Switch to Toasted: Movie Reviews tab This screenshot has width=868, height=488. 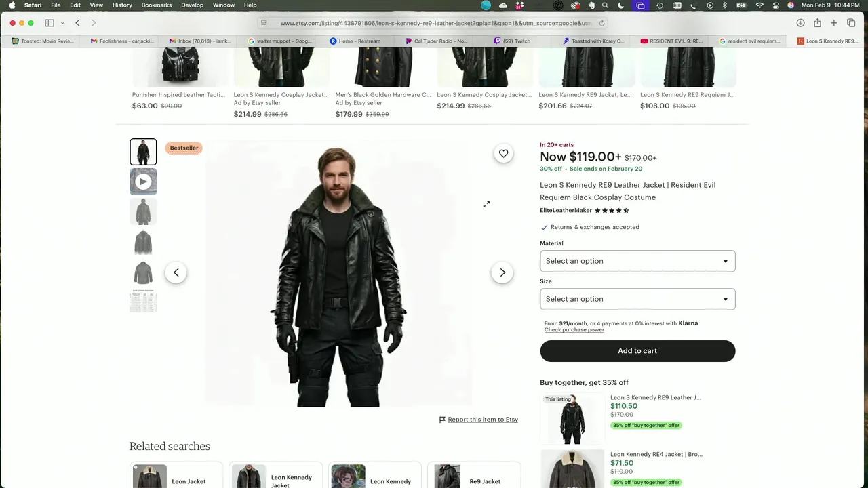click(x=43, y=41)
